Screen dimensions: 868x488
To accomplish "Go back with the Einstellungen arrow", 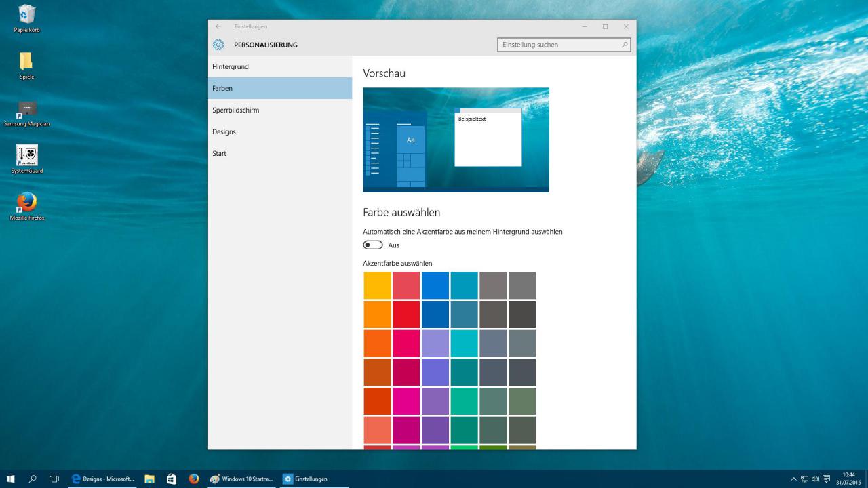I will pyautogui.click(x=218, y=26).
